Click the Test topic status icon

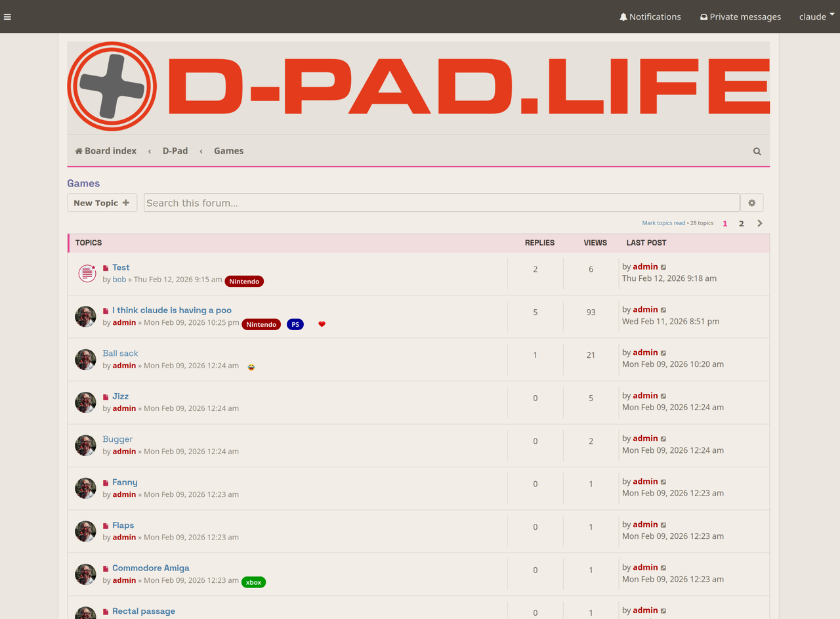coord(87,274)
